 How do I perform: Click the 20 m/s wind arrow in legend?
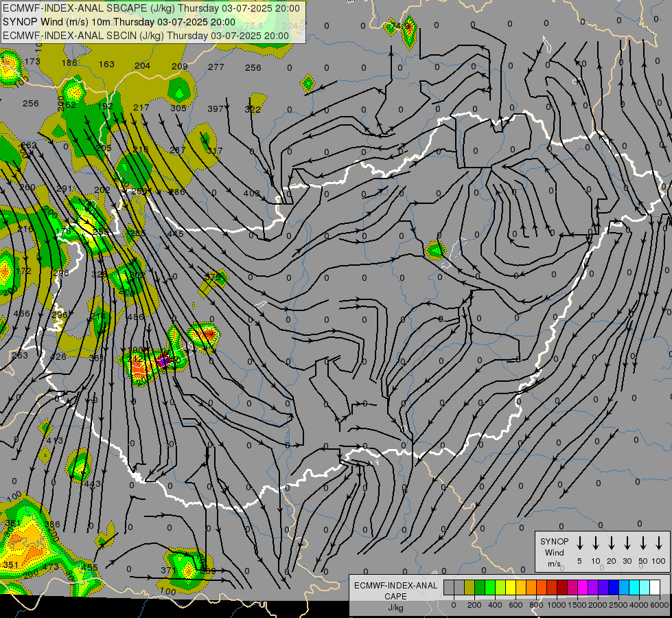pos(612,543)
